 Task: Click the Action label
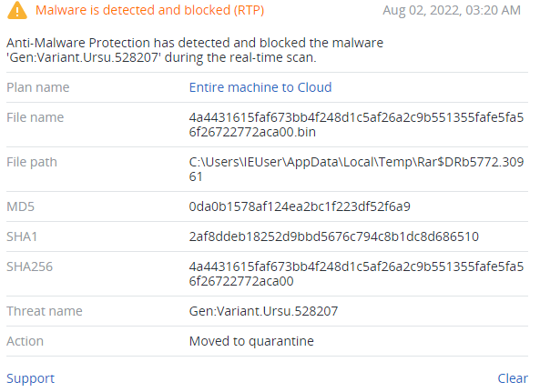pyautogui.click(x=25, y=341)
